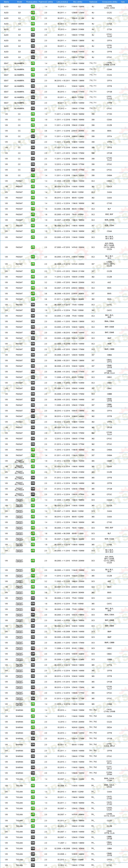This screenshot has height=868, width=128.
Task: Click the ON icon in the VW Sharan CFGC row
Action: click(33, 756)
